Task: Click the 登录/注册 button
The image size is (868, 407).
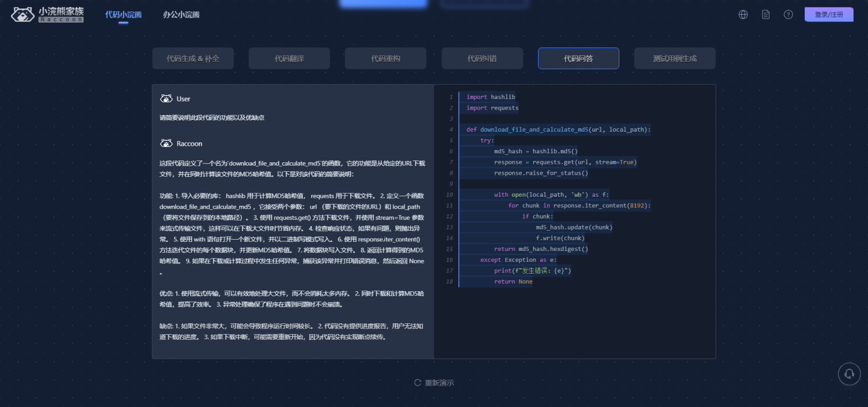Action: coord(828,15)
